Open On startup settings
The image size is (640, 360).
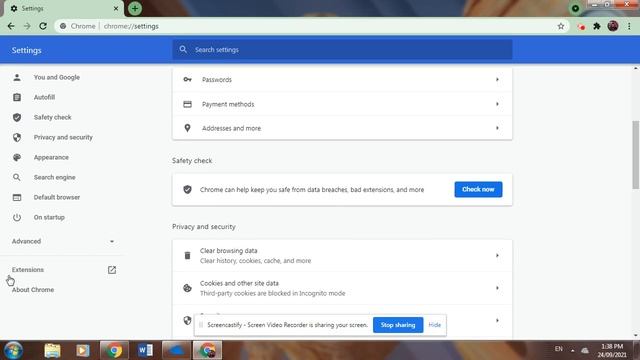coord(49,217)
